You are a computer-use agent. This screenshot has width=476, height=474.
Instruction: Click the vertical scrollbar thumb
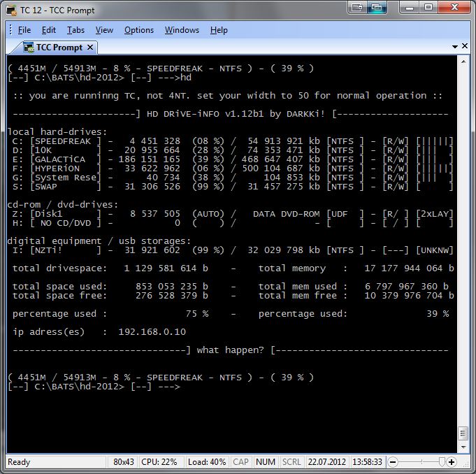tap(463, 433)
